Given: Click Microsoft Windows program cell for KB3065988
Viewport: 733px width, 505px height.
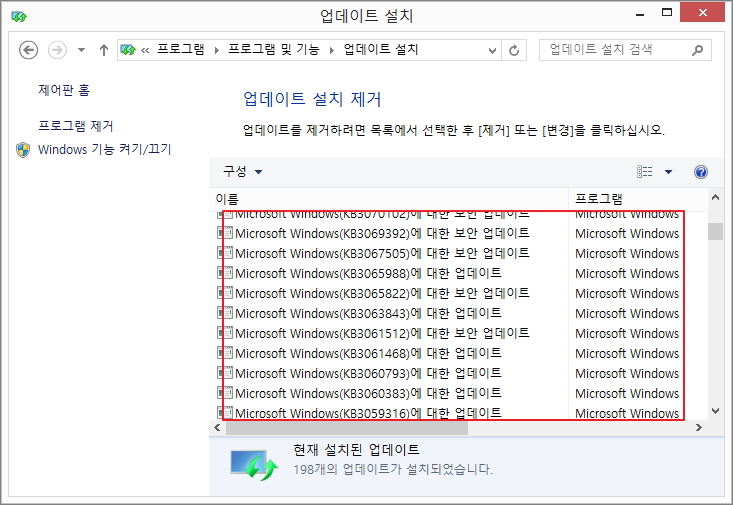Looking at the screenshot, I should point(627,274).
